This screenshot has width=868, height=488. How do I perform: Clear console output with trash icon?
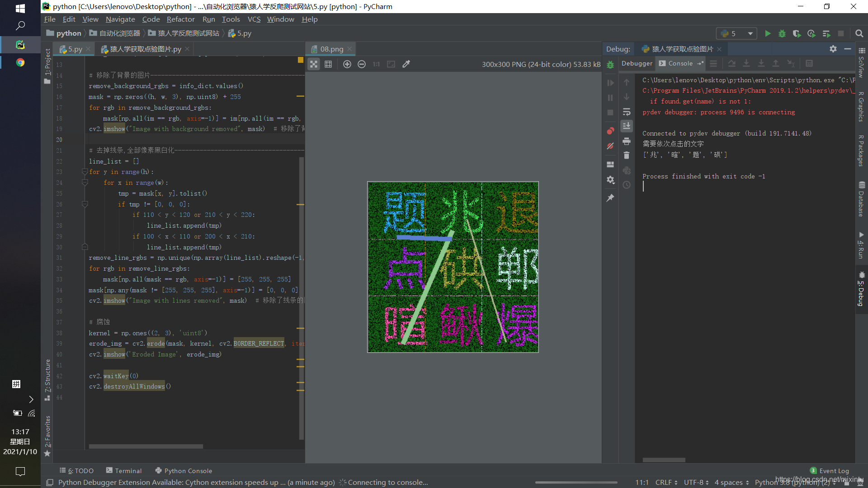pyautogui.click(x=627, y=155)
